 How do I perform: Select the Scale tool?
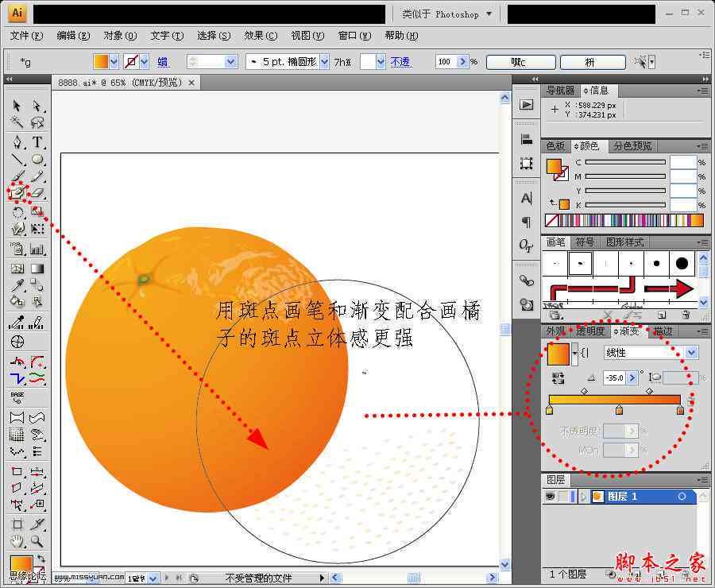pyautogui.click(x=37, y=212)
